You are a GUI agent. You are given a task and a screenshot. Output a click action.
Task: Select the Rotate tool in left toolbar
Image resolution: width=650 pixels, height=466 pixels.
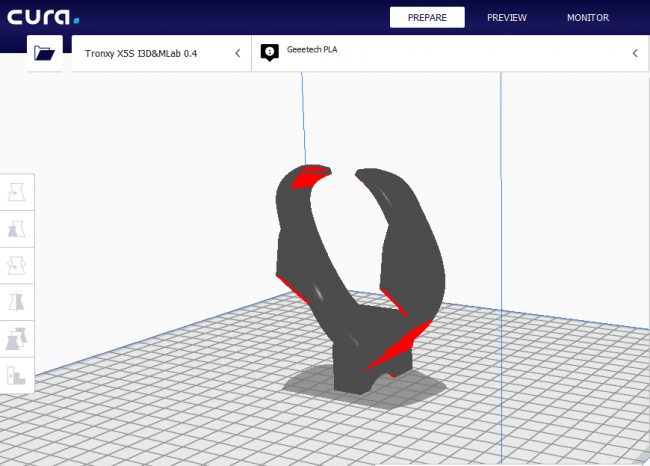(x=17, y=266)
